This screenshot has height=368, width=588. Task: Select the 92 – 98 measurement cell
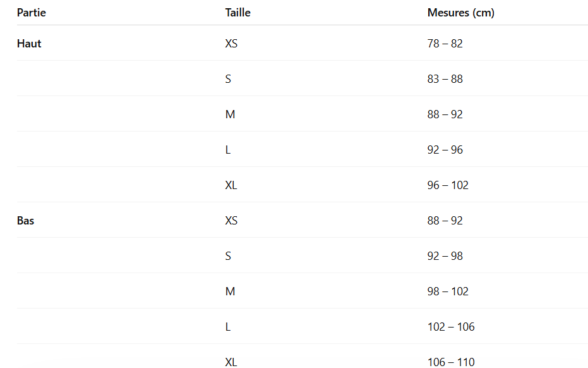pyautogui.click(x=445, y=256)
